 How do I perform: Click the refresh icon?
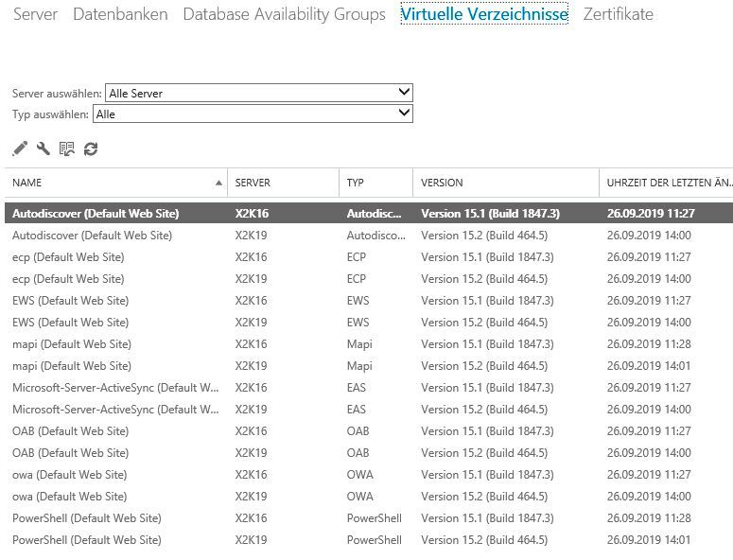[91, 149]
